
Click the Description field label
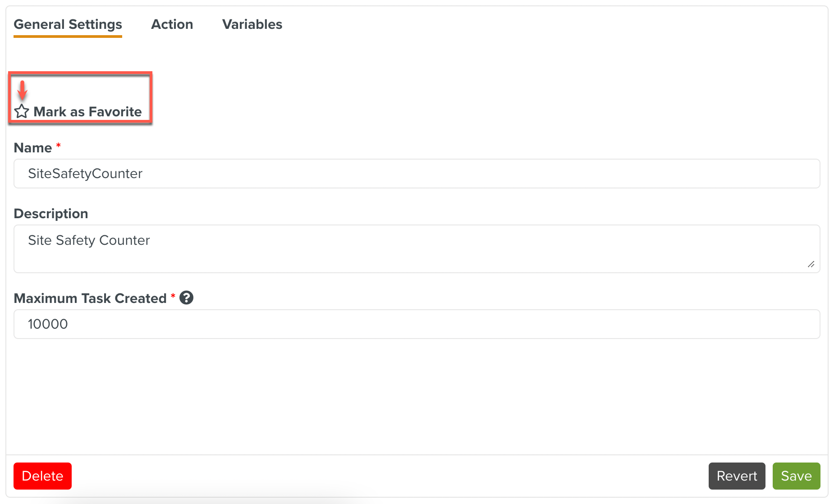51,214
